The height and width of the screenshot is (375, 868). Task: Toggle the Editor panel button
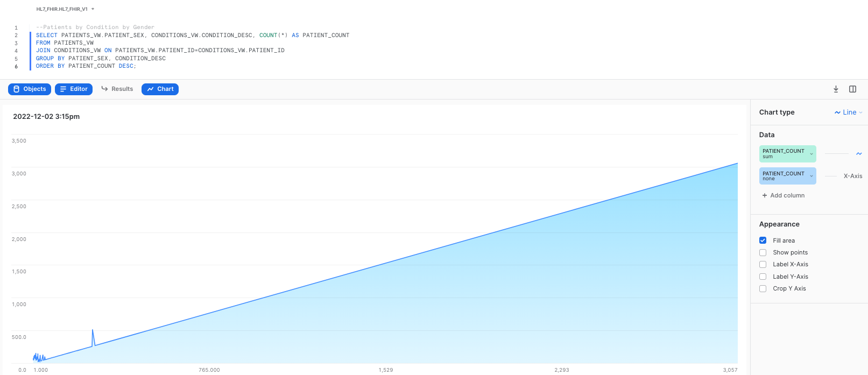click(x=74, y=89)
